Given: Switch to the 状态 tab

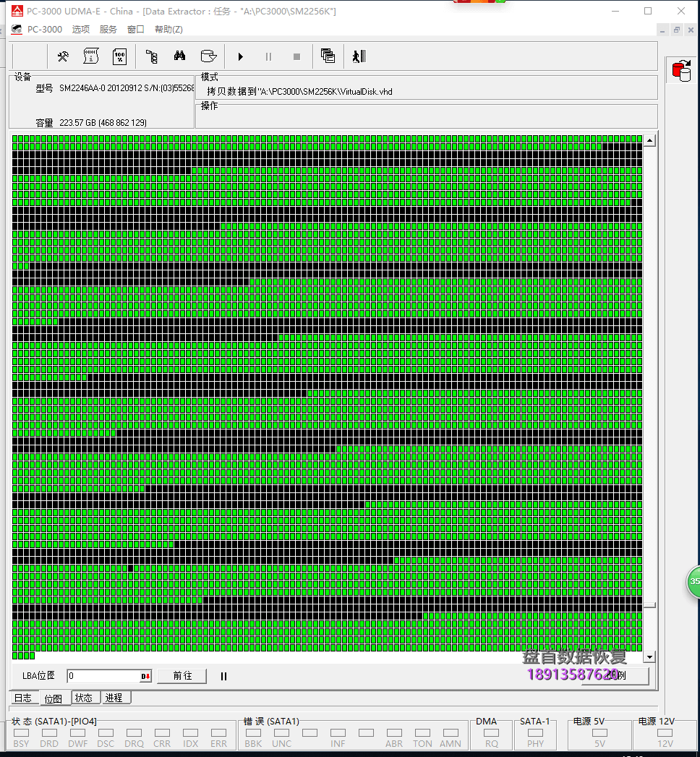Looking at the screenshot, I should pyautogui.click(x=83, y=698).
